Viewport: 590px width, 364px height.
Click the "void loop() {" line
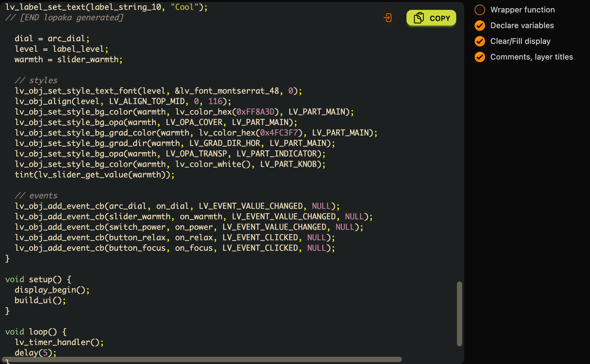[x=36, y=332]
